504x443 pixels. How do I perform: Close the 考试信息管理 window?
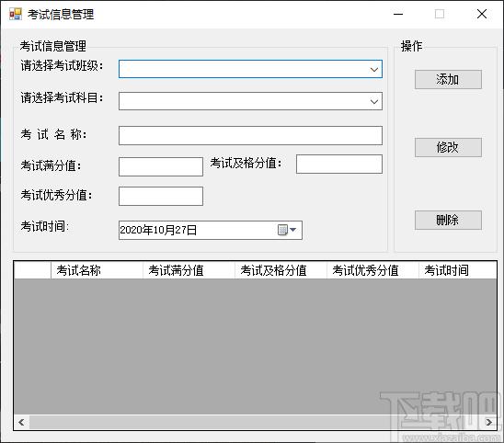point(482,14)
